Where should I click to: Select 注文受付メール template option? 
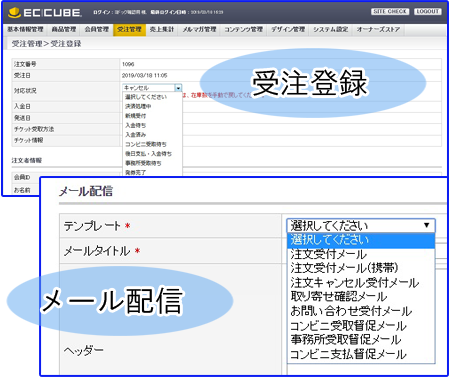[x=361, y=254]
